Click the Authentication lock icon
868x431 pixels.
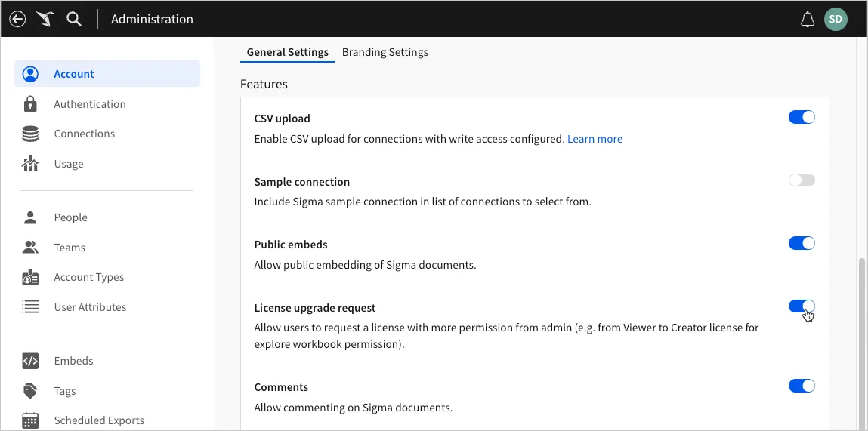(x=30, y=104)
